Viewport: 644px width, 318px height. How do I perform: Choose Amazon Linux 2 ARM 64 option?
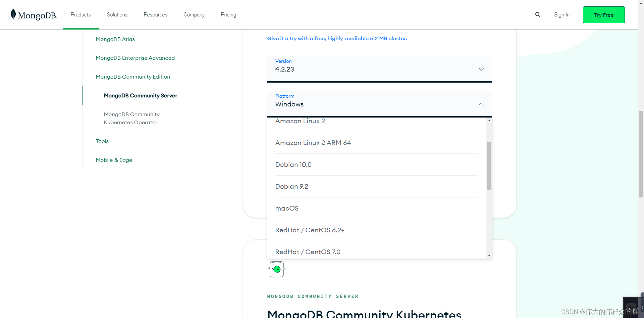pos(377,143)
